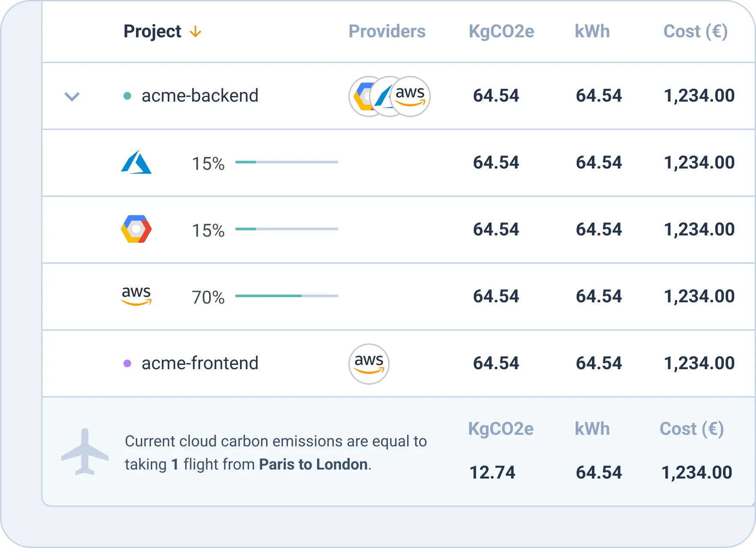This screenshot has height=548, width=756.
Task: Click the Google Cloud logo in the breakdown row
Action: pyautogui.click(x=136, y=229)
